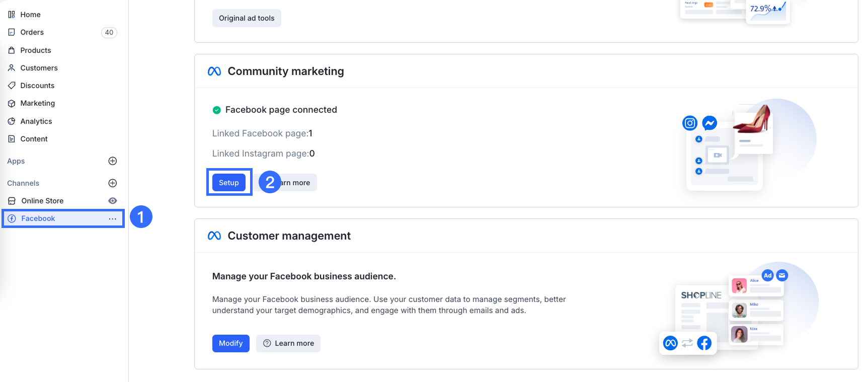Open the Content menu item
Image resolution: width=868 pixels, height=382 pixels.
[x=34, y=139]
